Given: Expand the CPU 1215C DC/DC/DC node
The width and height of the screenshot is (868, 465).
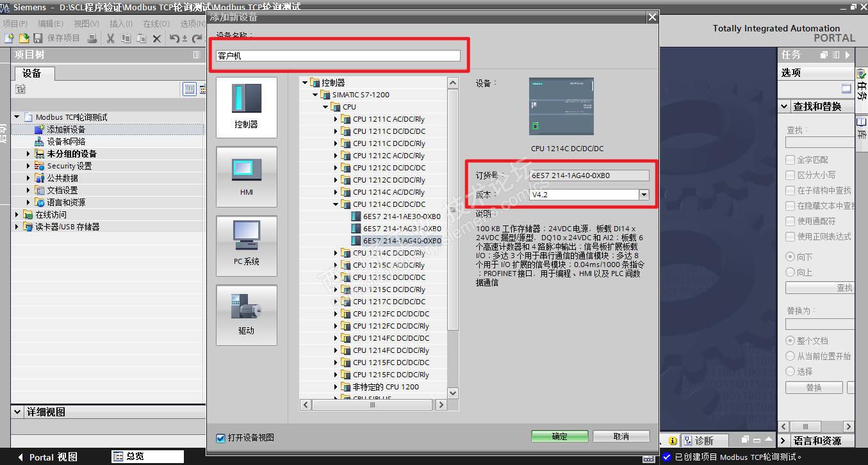Looking at the screenshot, I should (x=336, y=277).
